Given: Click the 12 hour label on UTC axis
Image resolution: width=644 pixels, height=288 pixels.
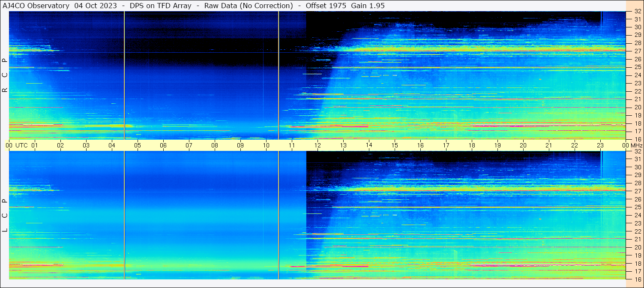Looking at the screenshot, I should tap(318, 145).
